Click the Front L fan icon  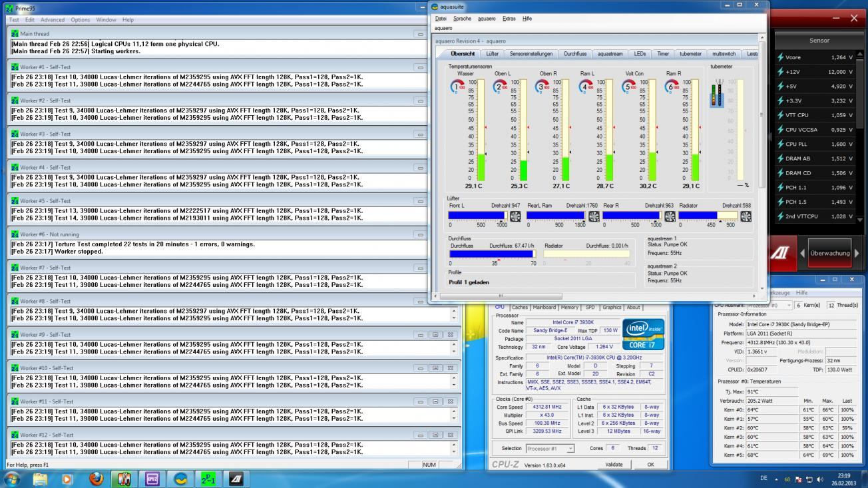point(515,216)
